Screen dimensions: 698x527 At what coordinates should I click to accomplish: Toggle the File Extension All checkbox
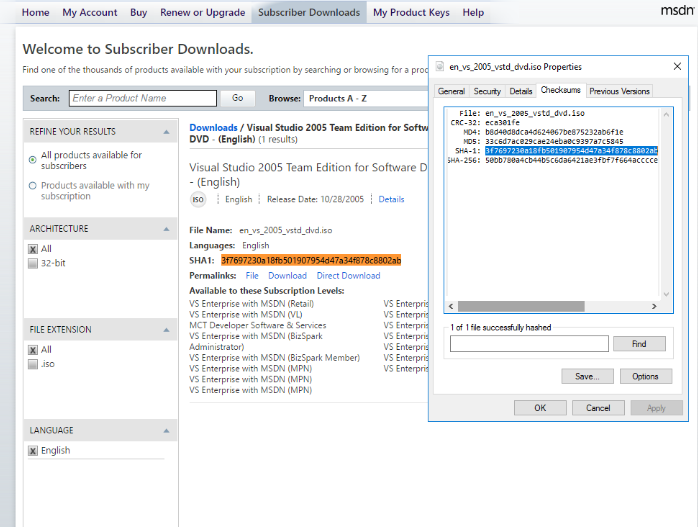pos(32,350)
